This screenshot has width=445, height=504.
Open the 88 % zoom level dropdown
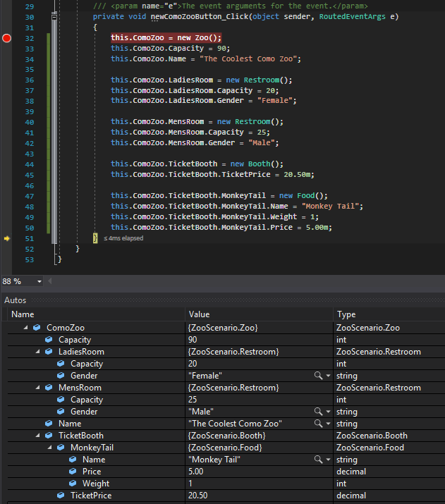click(x=39, y=281)
